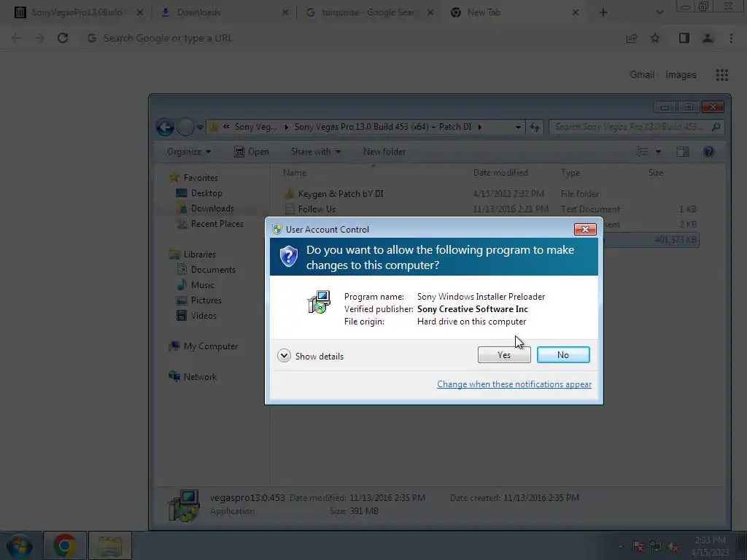Expand the Explorer address bar history dropdown

[x=518, y=127]
